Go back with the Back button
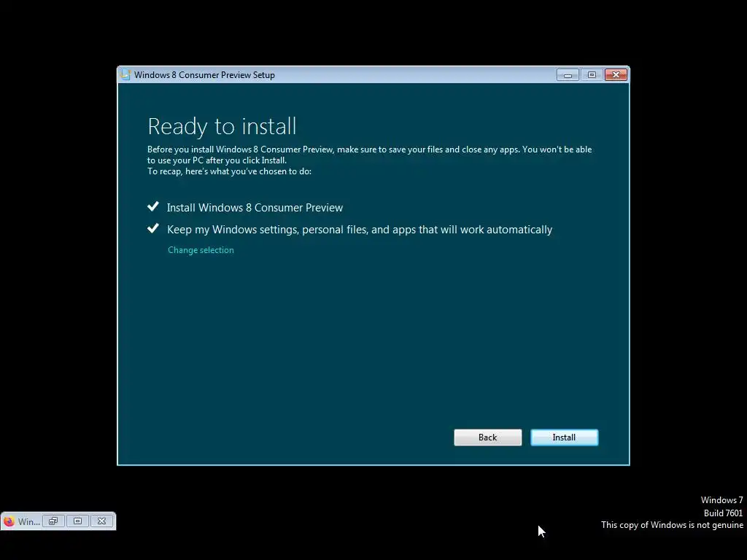 click(487, 437)
